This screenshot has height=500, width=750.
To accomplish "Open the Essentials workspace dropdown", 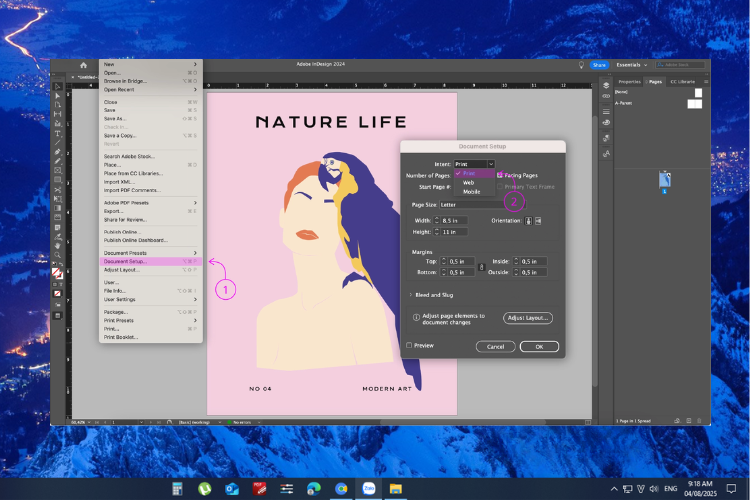I will pyautogui.click(x=631, y=65).
